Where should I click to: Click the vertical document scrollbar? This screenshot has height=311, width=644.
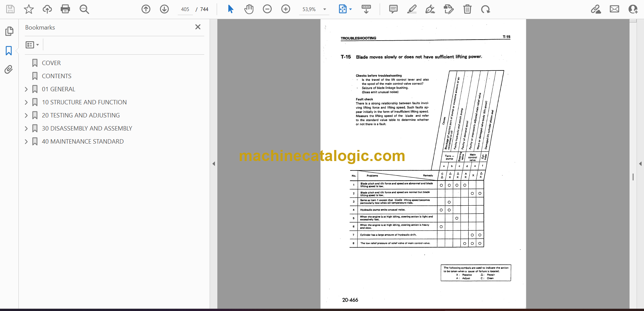point(633,164)
